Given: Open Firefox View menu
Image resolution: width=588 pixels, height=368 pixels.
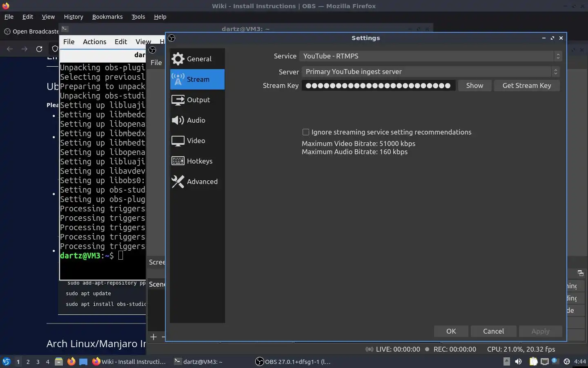Looking at the screenshot, I should pyautogui.click(x=48, y=17).
